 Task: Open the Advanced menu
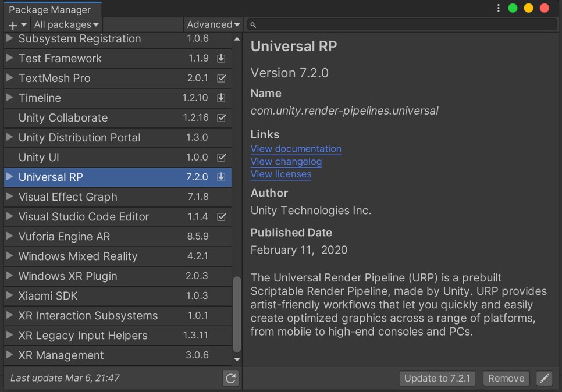point(212,24)
